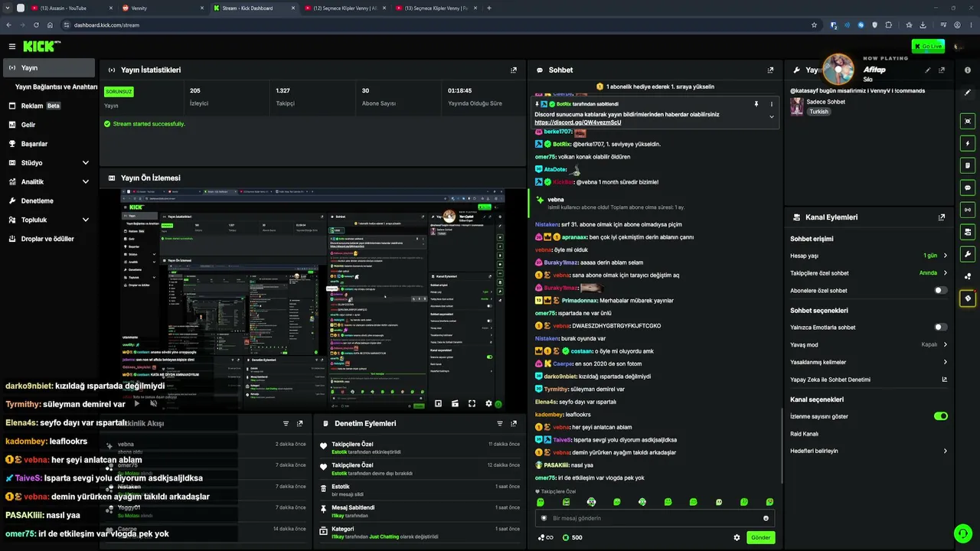This screenshot has height=551, width=980.
Task: Open the Discord invite link in pinned message
Action: click(x=577, y=122)
